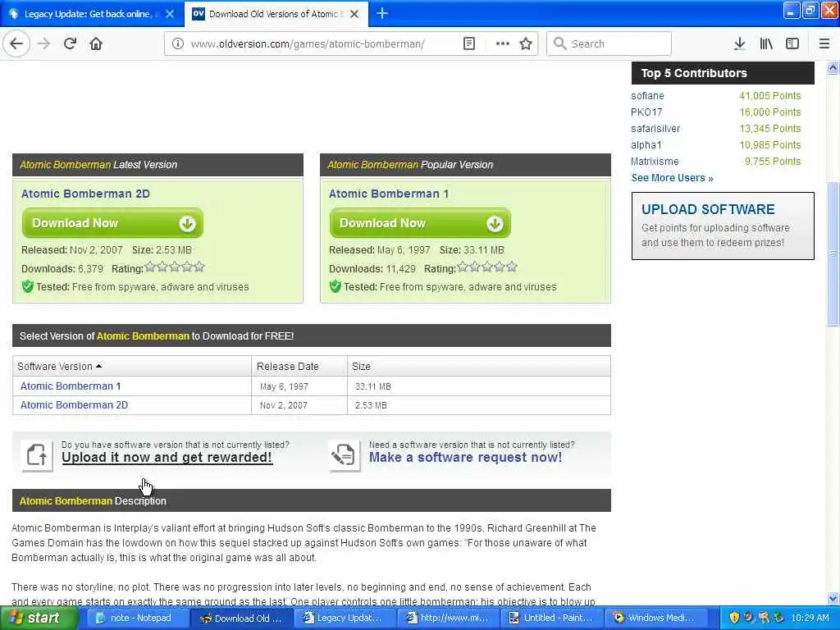The height and width of the screenshot is (630, 840).
Task: Switch to Untitled - Paint taskbar window
Action: [x=553, y=618]
